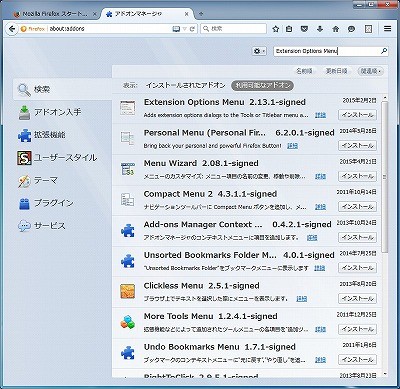Open the downloads arrow icon
This screenshot has width=400, height=389.
click(320, 29)
